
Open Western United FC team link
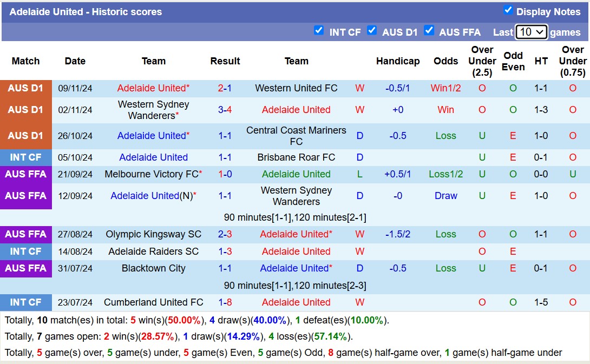[296, 88]
